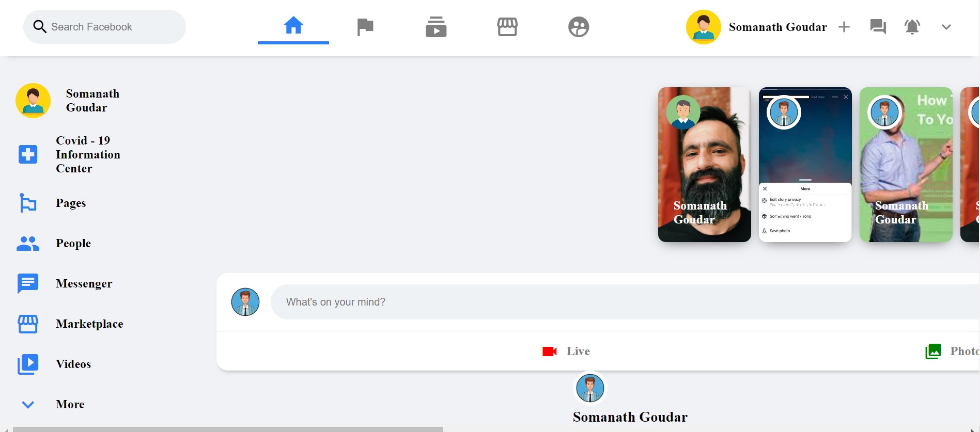Open the notifications bell icon
The height and width of the screenshot is (432, 980).
point(912,27)
